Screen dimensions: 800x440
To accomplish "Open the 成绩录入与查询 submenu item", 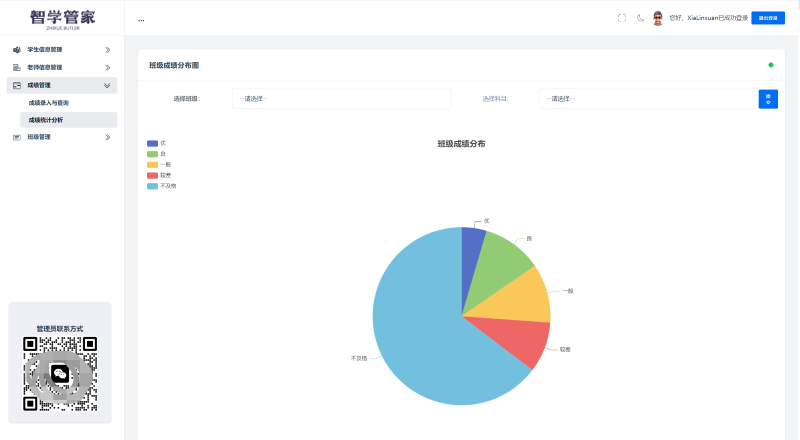I will pyautogui.click(x=49, y=102).
